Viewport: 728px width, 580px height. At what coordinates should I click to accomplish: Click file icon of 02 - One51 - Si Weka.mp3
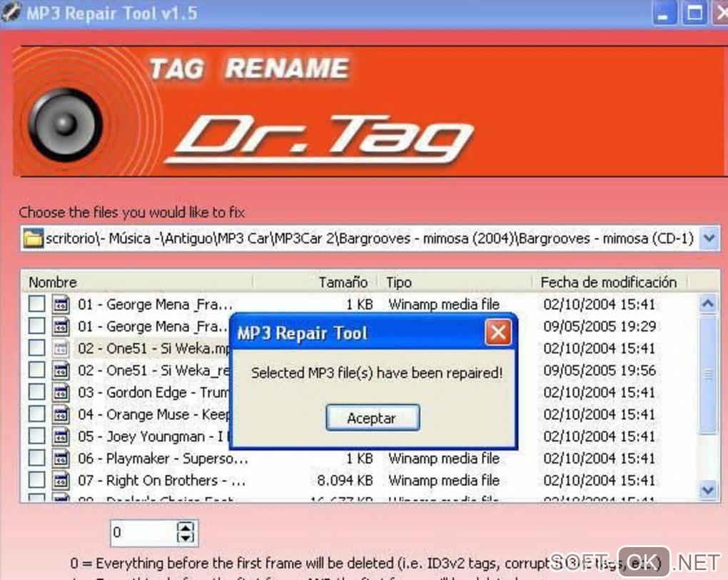61,348
